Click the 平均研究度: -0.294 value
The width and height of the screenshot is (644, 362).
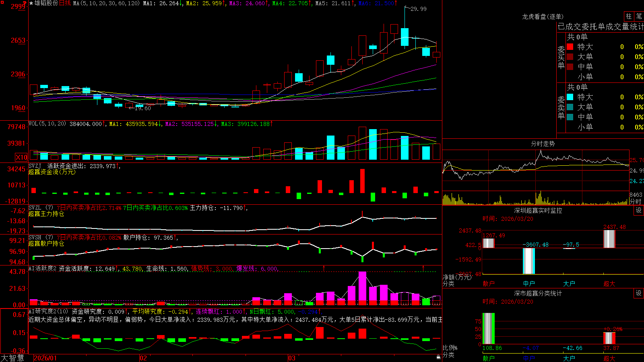point(161,311)
